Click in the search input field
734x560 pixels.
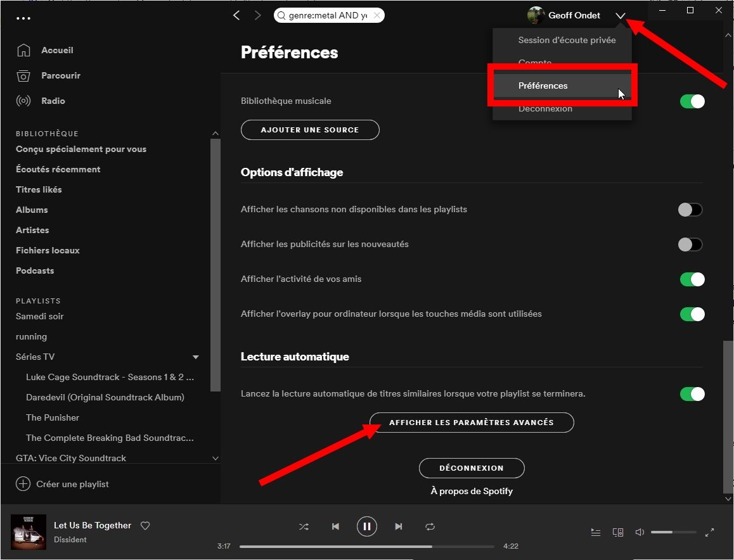coord(328,15)
